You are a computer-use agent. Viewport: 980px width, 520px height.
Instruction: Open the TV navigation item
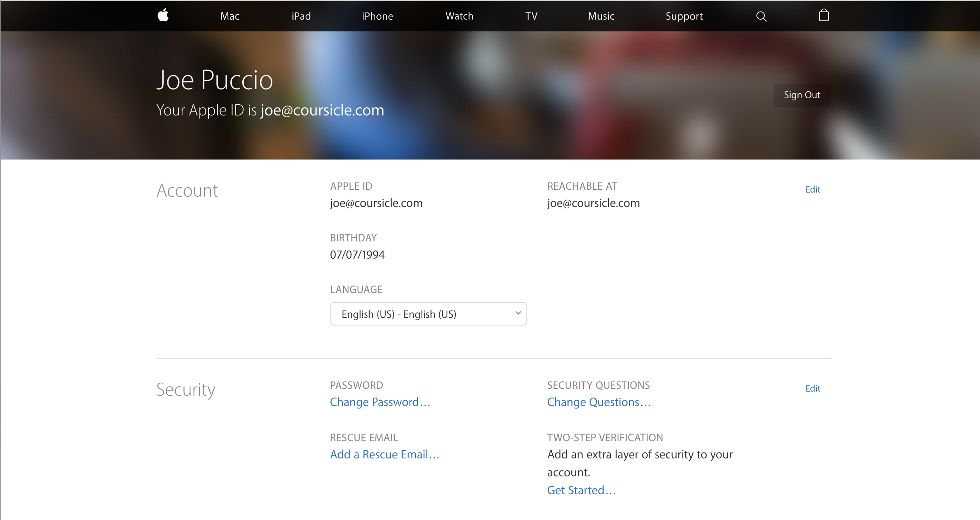(x=531, y=16)
